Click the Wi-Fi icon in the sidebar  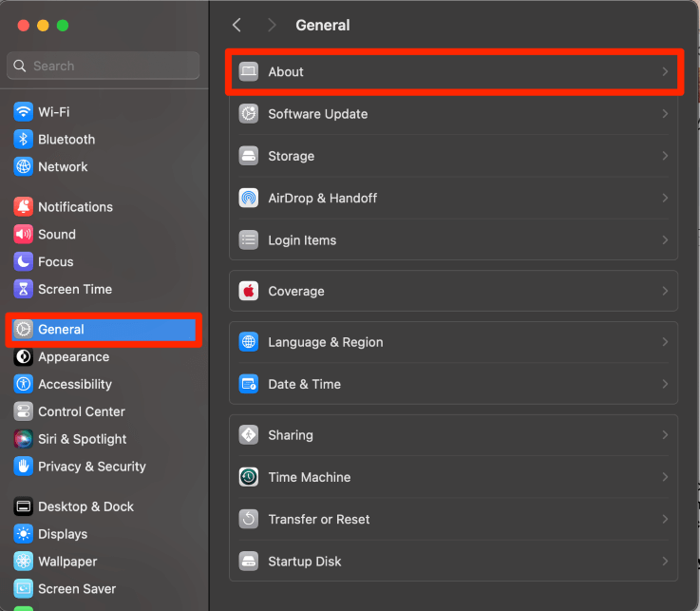(x=24, y=112)
